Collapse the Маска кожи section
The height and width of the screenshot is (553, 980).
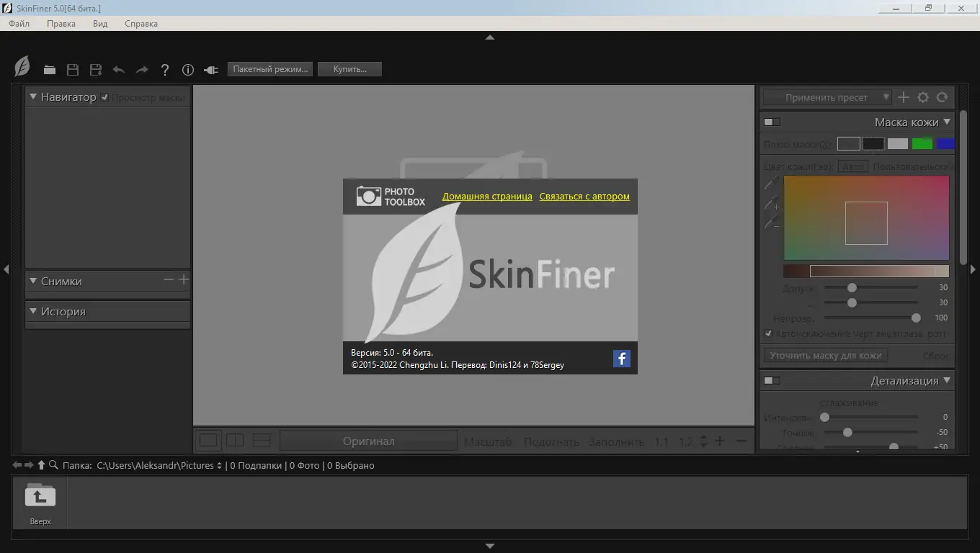947,122
